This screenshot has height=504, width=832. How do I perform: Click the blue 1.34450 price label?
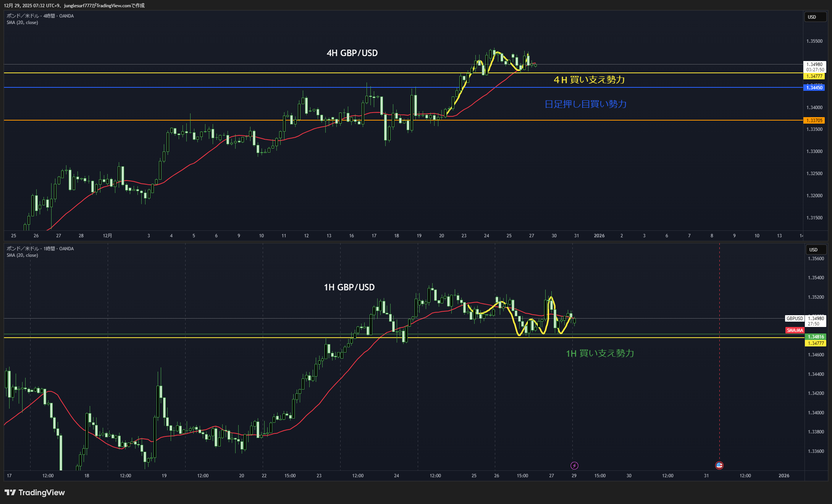(814, 88)
